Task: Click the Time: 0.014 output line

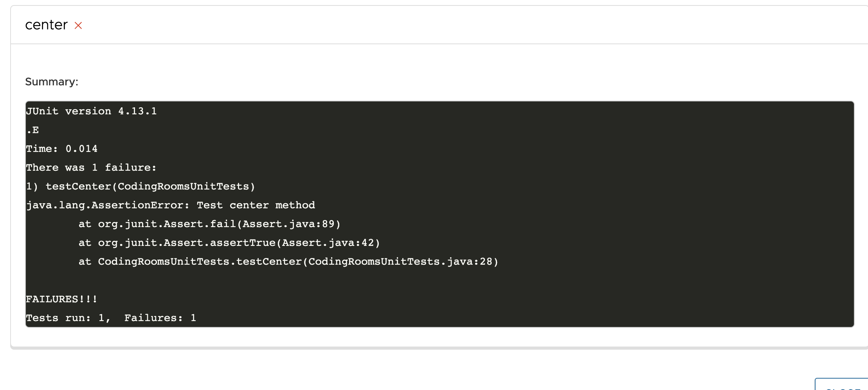Action: pos(62,148)
